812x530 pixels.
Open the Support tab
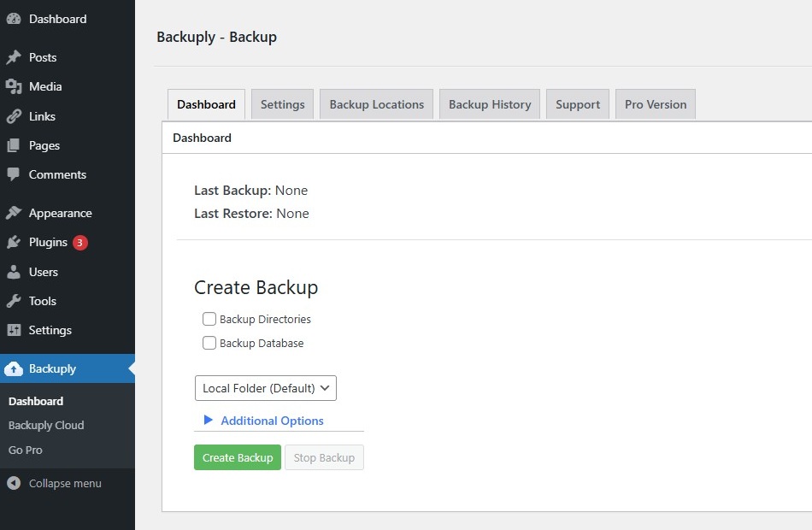[x=578, y=104]
